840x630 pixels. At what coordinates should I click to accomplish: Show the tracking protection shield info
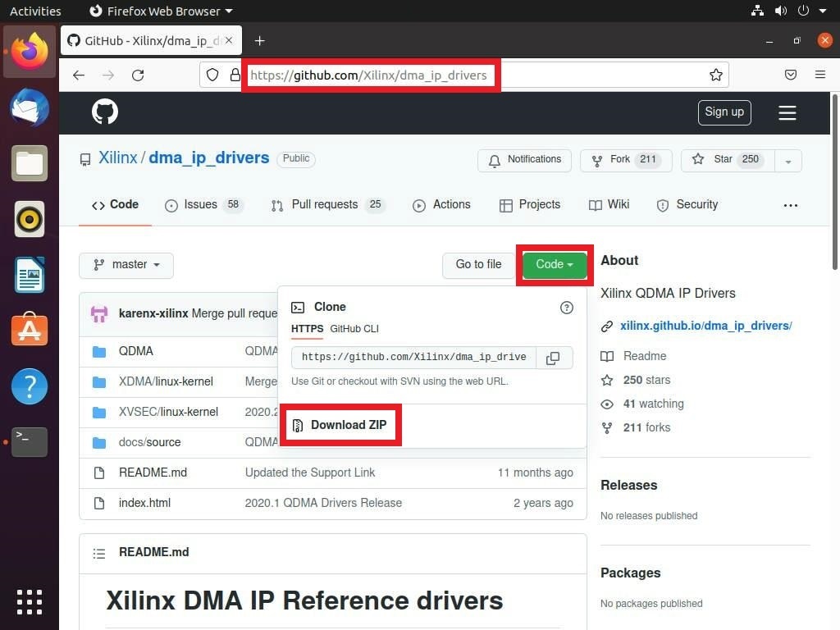[x=212, y=75]
